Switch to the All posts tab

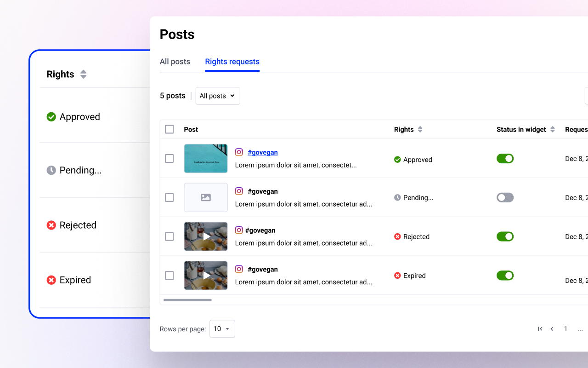[x=175, y=61]
